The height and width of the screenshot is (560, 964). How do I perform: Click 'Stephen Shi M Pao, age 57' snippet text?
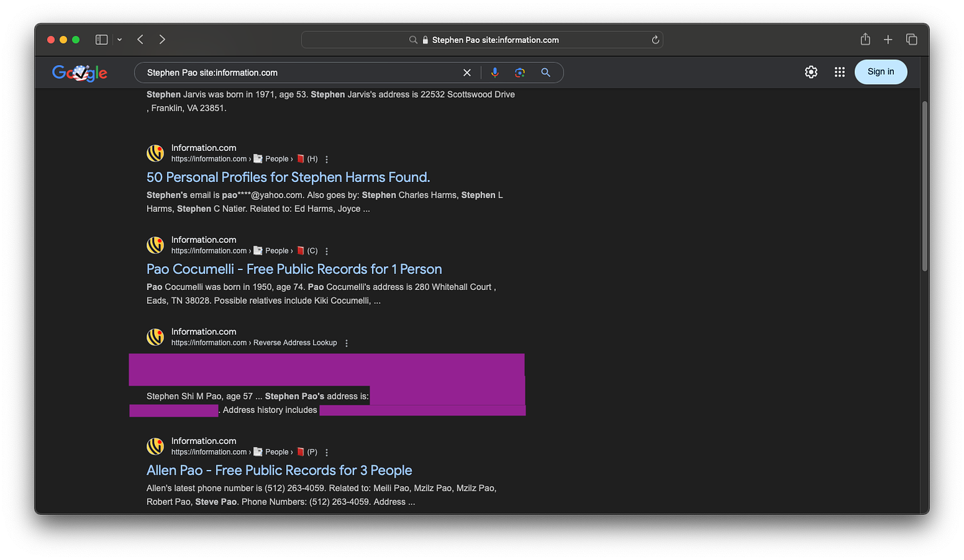(x=199, y=397)
